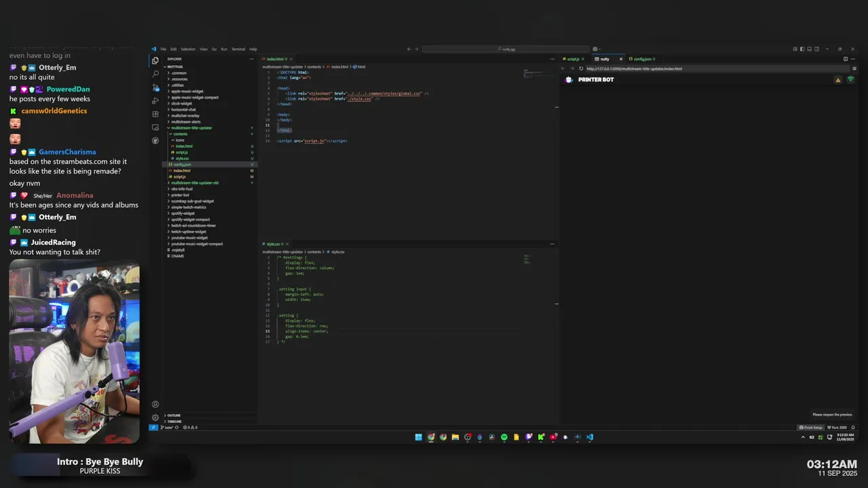Click the PRINTER BOT title in the preview

[x=595, y=80]
